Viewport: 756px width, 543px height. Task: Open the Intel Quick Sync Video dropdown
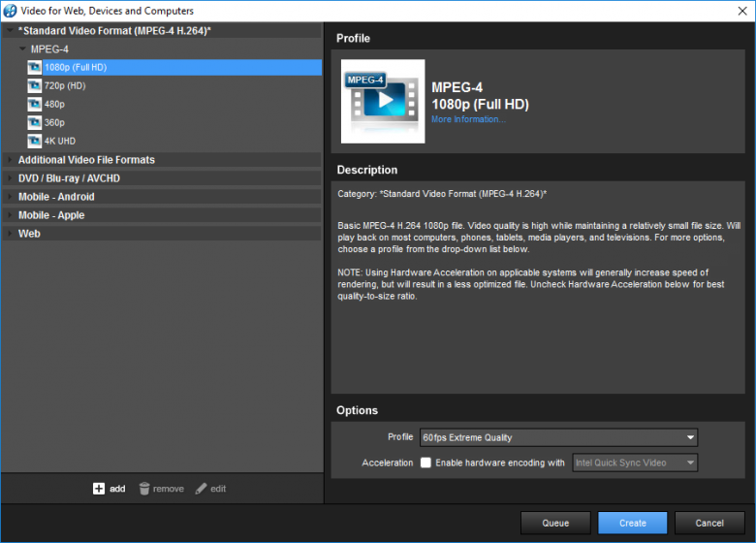click(x=635, y=463)
